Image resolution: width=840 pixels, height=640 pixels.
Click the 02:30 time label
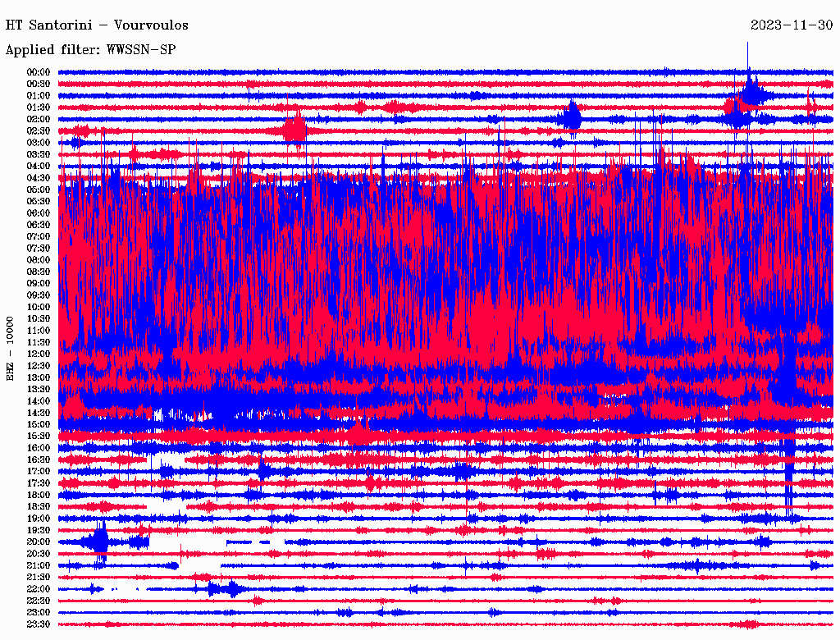(39, 130)
